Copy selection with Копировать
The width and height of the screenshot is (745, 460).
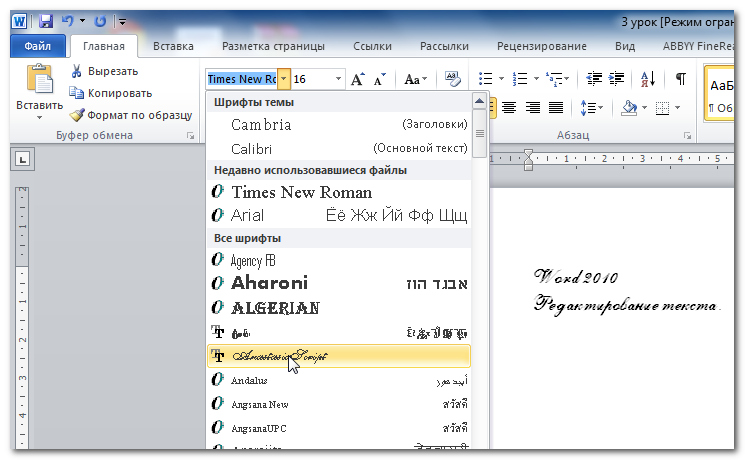[111, 93]
